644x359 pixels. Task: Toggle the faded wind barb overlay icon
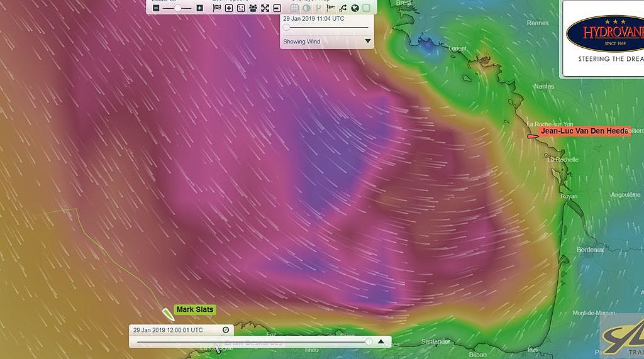click(x=318, y=8)
